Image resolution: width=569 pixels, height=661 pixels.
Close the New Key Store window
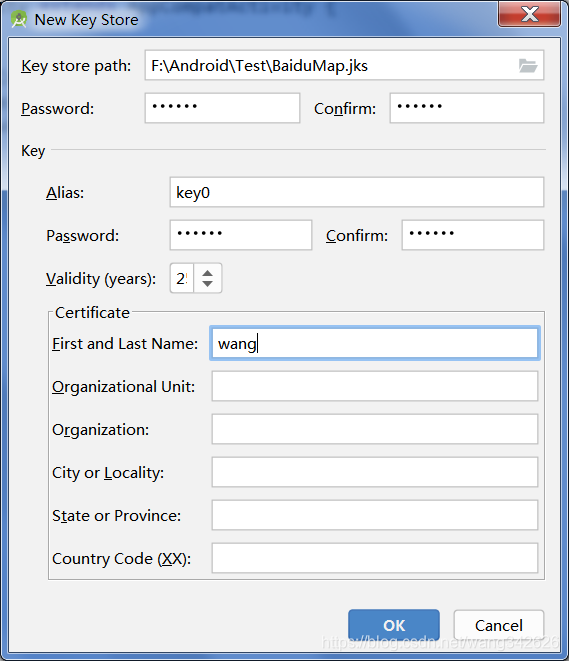click(529, 14)
